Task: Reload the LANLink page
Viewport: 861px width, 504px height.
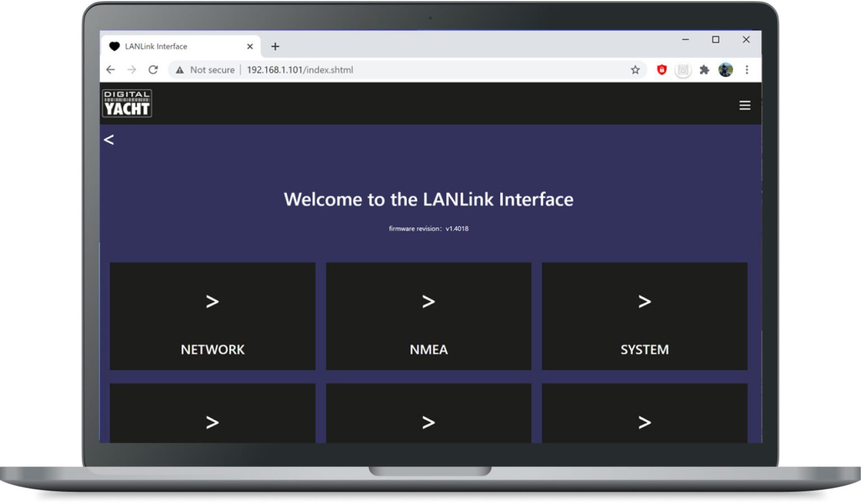Action: pyautogui.click(x=153, y=70)
